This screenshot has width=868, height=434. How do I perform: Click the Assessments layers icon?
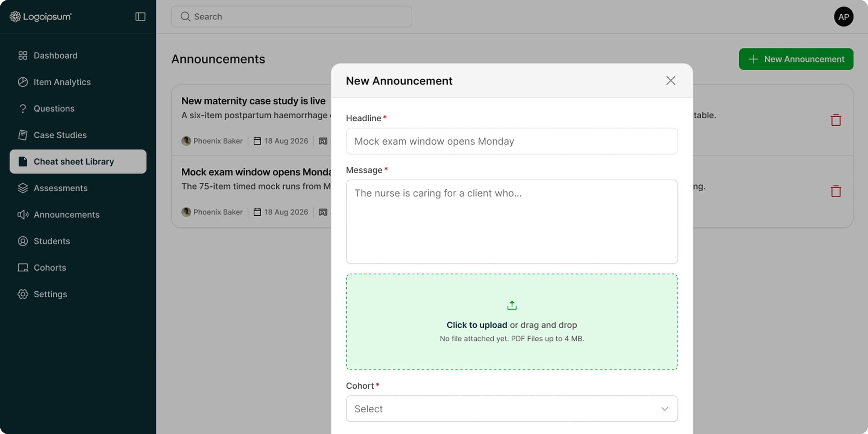point(23,188)
